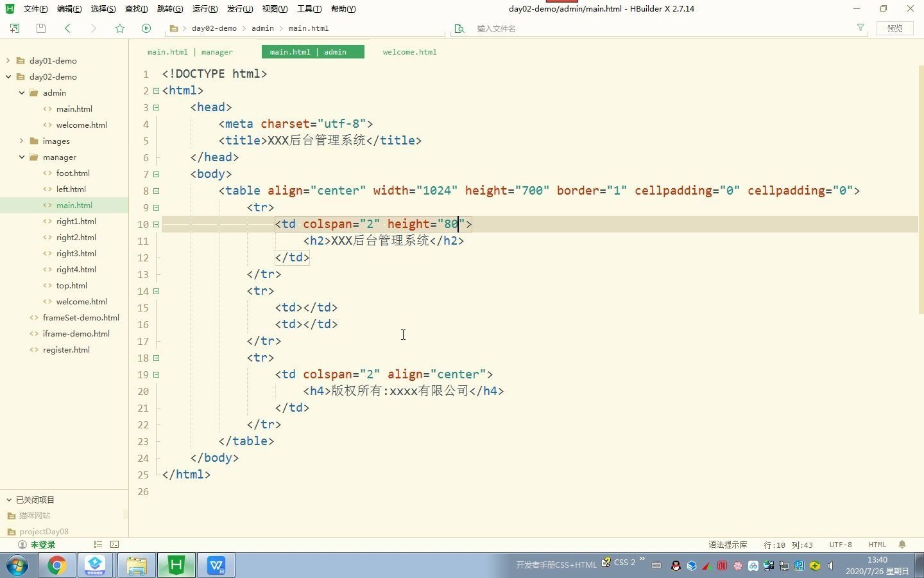Click the user avatar icon next to 未登录

22,545
